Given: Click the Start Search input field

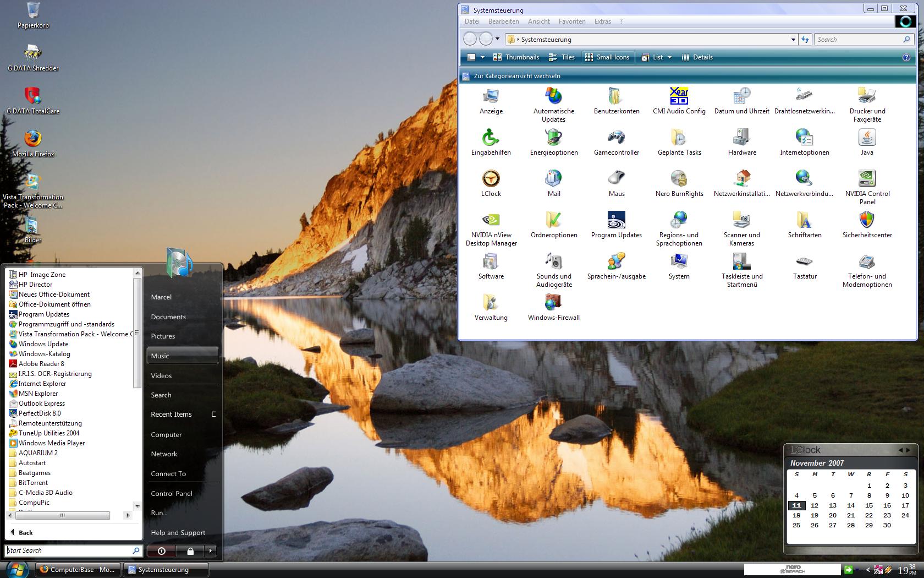Looking at the screenshot, I should tap(69, 550).
